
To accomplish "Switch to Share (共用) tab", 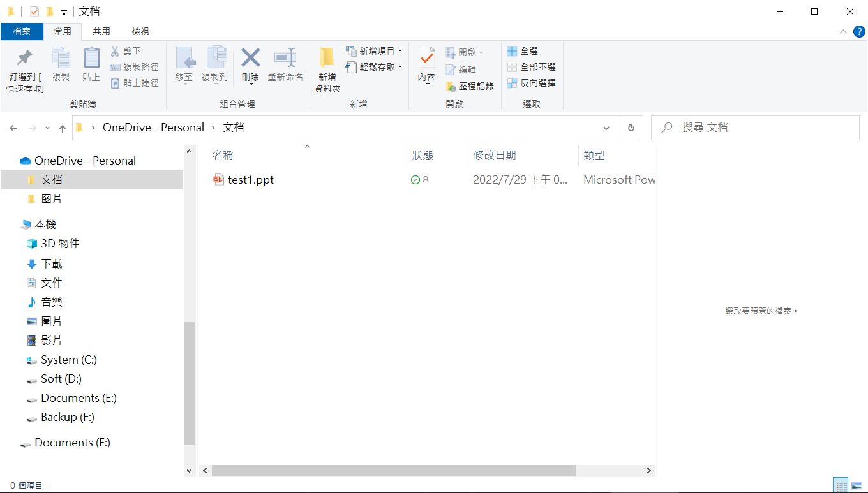I will coord(101,31).
